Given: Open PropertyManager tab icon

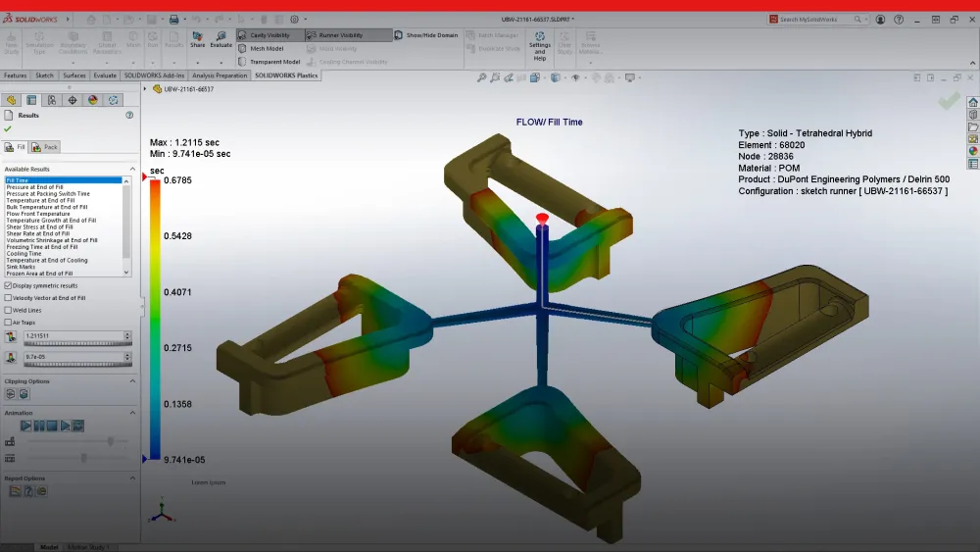Looking at the screenshot, I should [x=31, y=100].
